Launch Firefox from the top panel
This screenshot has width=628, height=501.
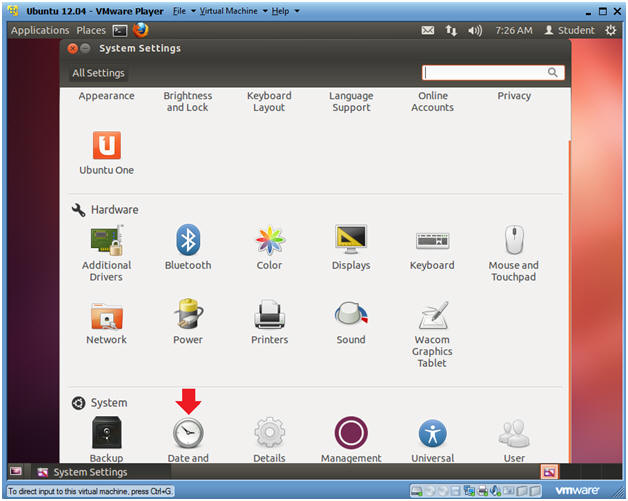[x=141, y=30]
